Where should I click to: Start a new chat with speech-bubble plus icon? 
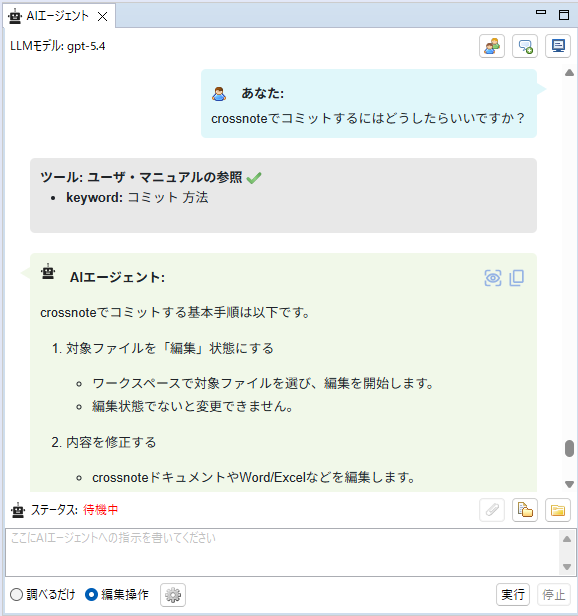coord(525,46)
